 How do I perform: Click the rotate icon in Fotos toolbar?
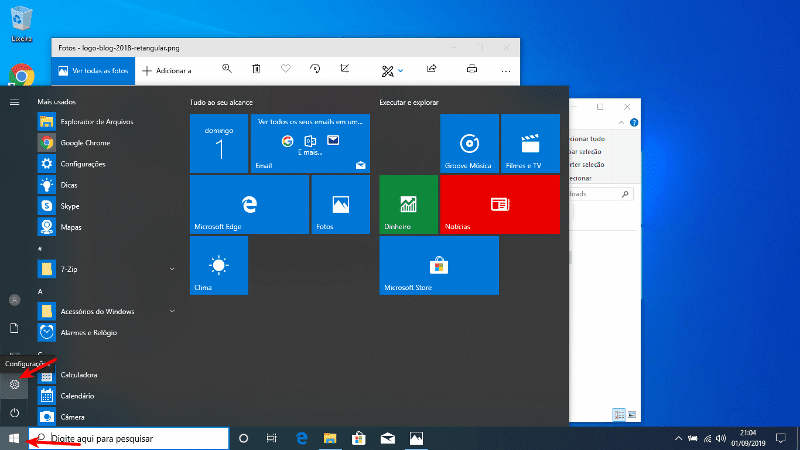(315, 69)
